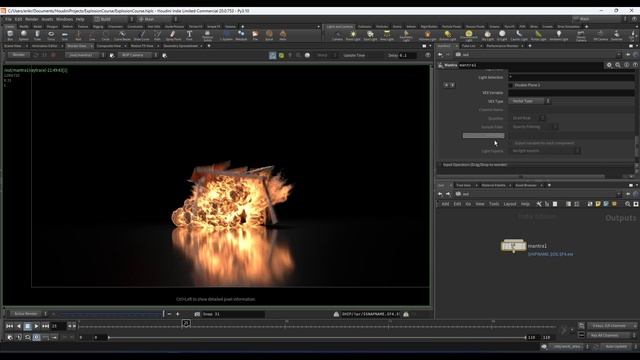This screenshot has height=360, width=640.
Task: Add a Sky Light from shelf
Action: [x=487, y=36]
